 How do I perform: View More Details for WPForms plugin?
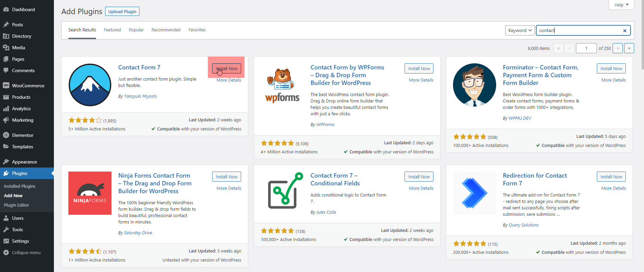[x=421, y=80]
